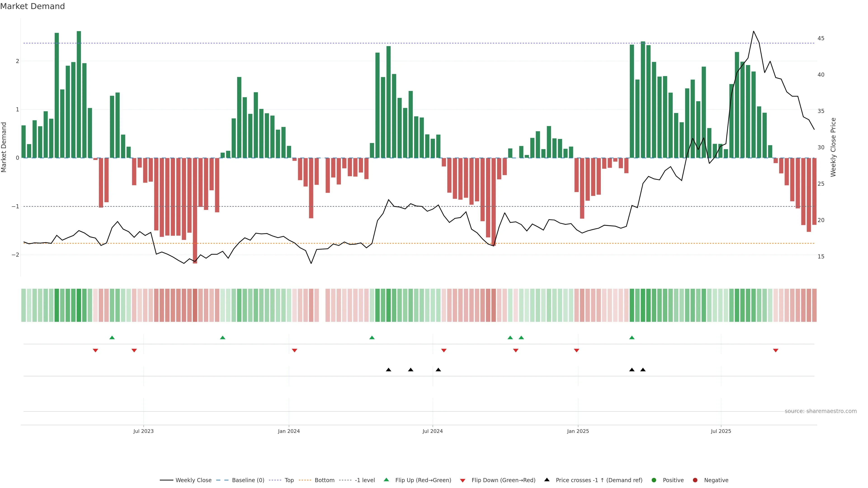The width and height of the screenshot is (868, 488).
Task: Click the Jan 2025 x-axis label
Action: click(578, 432)
